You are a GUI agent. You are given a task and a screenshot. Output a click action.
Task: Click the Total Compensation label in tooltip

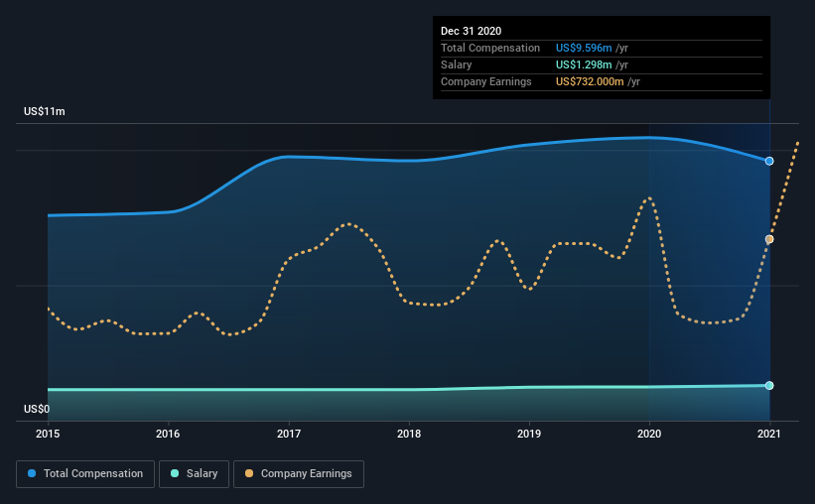(490, 48)
